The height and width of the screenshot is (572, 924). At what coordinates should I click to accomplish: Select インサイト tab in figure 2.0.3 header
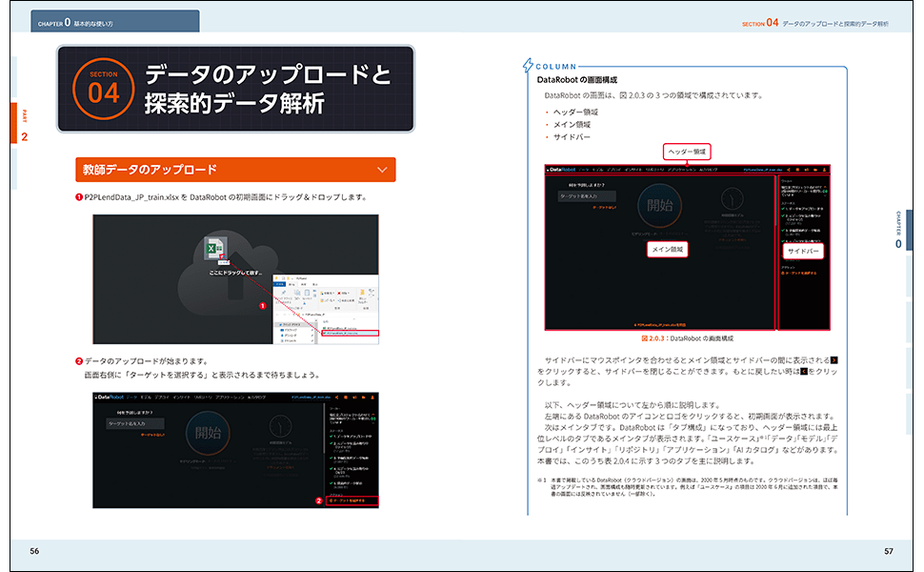tap(633, 170)
